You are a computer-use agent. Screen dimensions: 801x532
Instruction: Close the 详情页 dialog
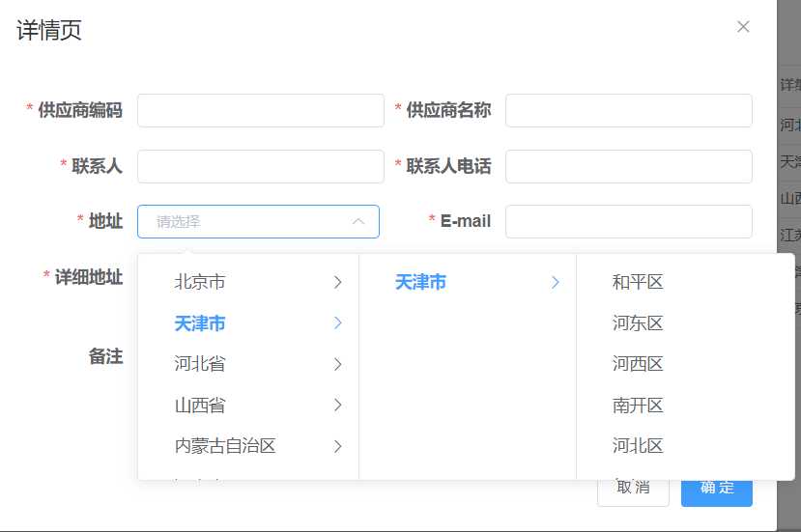coord(743,26)
